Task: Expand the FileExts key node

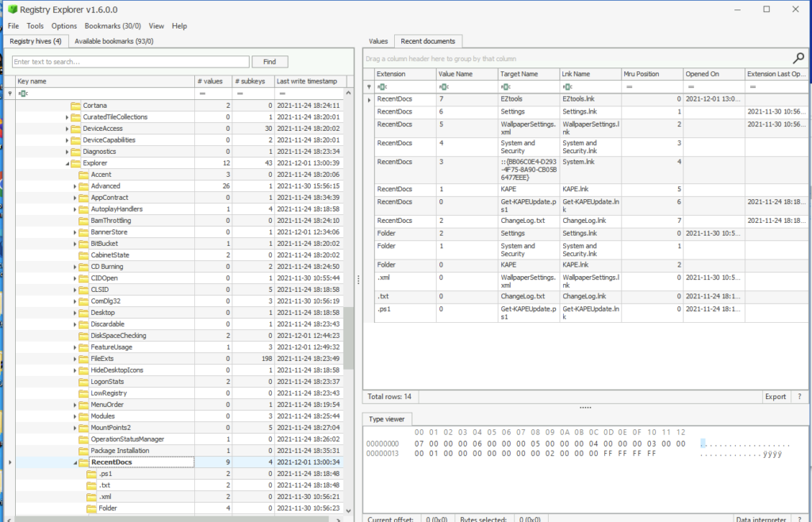Action: pos(75,359)
